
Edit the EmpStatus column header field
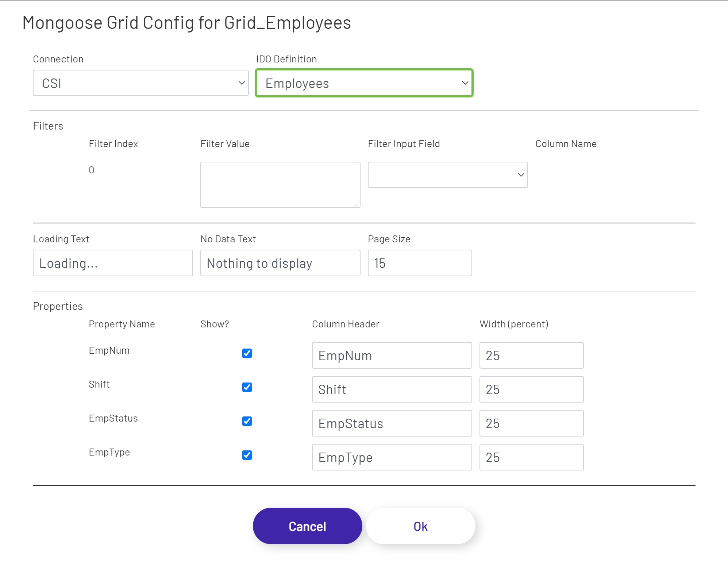click(x=392, y=423)
